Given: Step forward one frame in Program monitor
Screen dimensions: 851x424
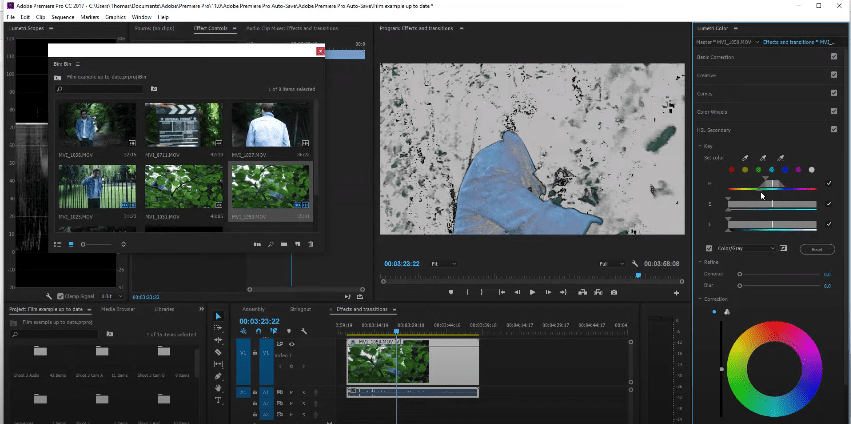Looking at the screenshot, I should [548, 292].
